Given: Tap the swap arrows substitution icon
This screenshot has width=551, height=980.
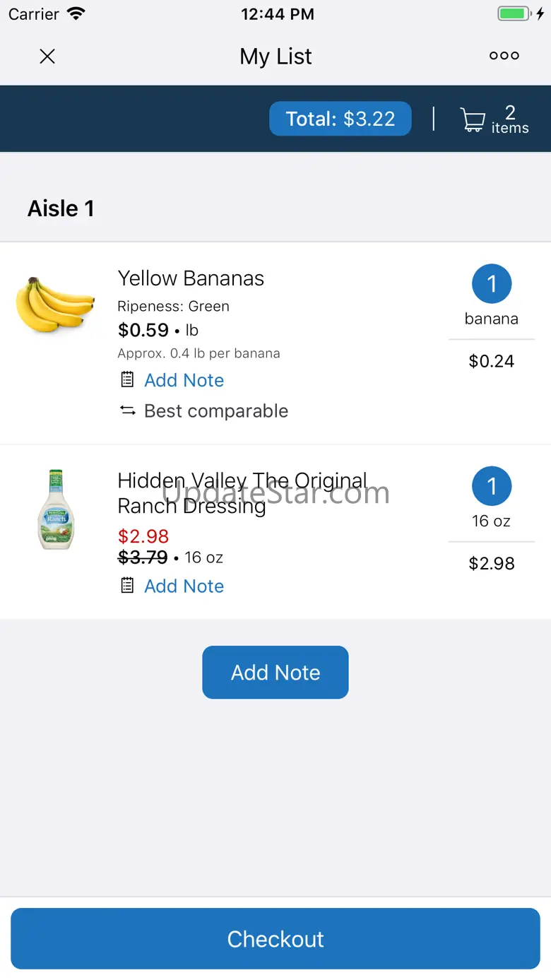Looking at the screenshot, I should pyautogui.click(x=127, y=411).
